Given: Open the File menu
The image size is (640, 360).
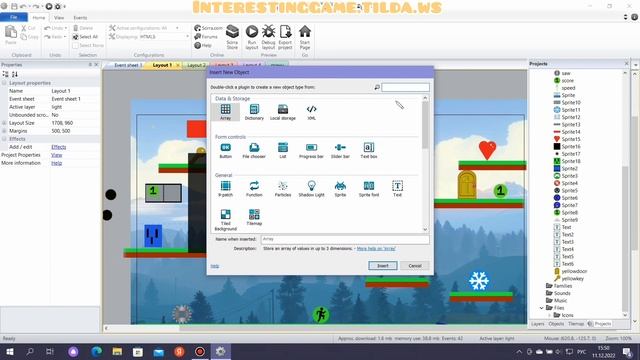Looking at the screenshot, I should [13, 17].
